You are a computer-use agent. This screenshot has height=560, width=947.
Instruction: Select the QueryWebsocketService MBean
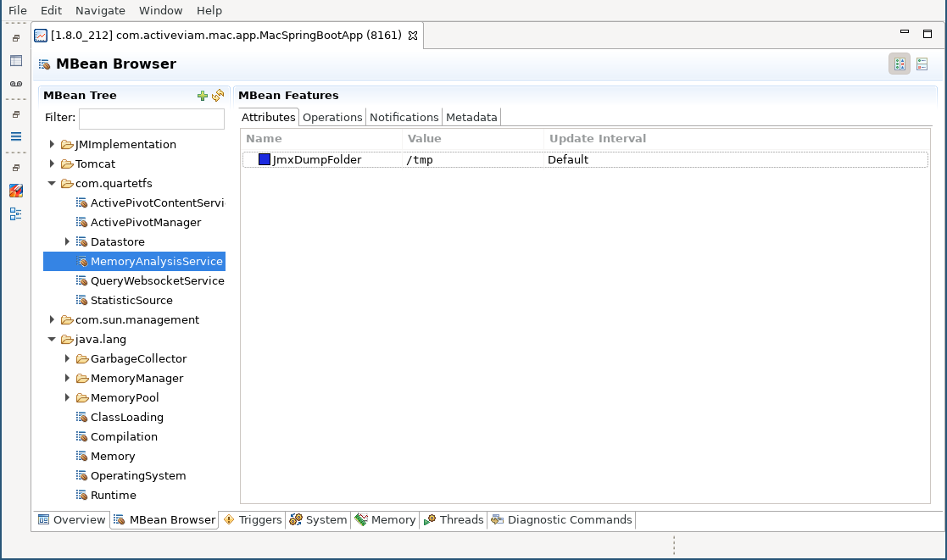[157, 281]
